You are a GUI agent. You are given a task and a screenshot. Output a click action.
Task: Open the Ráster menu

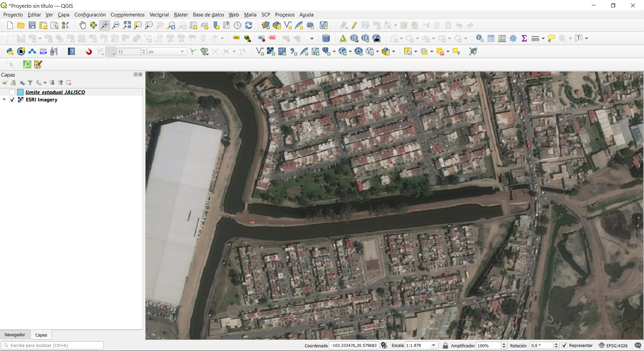coord(181,15)
